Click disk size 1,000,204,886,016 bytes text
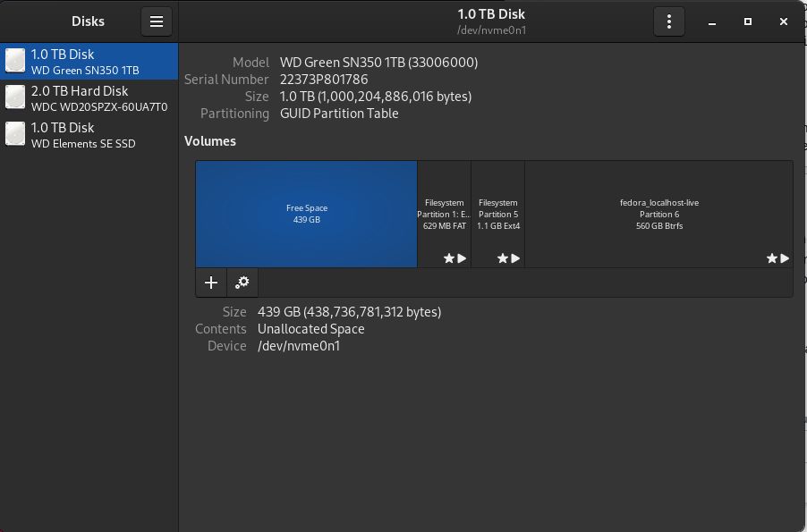 tap(376, 97)
